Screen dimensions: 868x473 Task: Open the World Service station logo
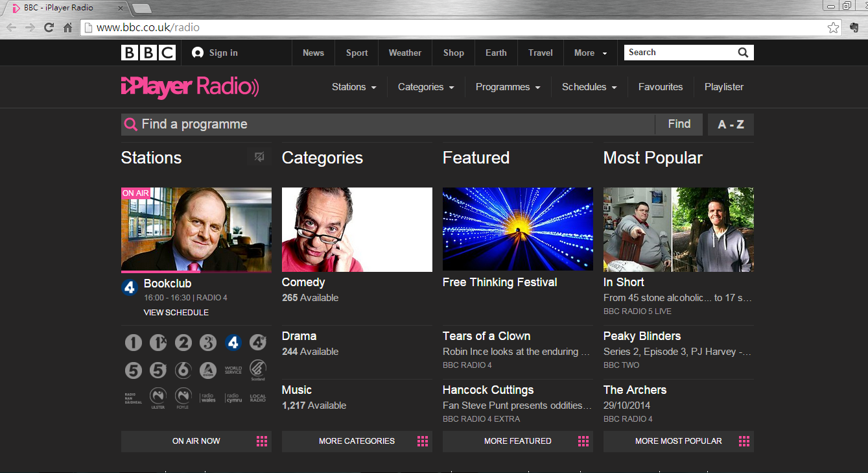[x=233, y=370]
